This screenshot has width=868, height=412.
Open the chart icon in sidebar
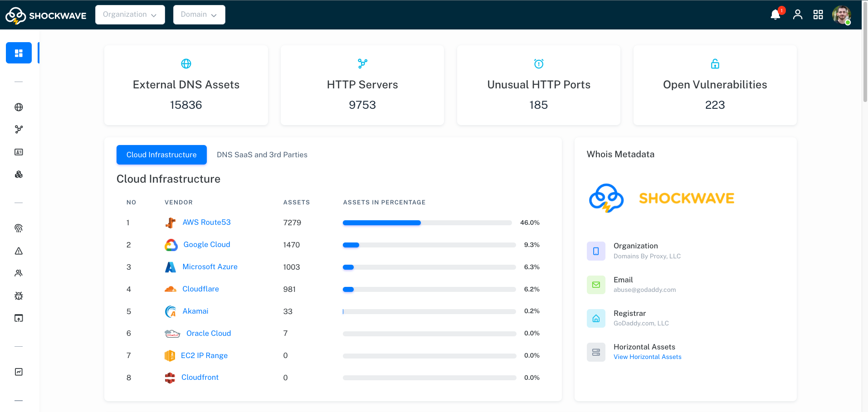tap(19, 372)
